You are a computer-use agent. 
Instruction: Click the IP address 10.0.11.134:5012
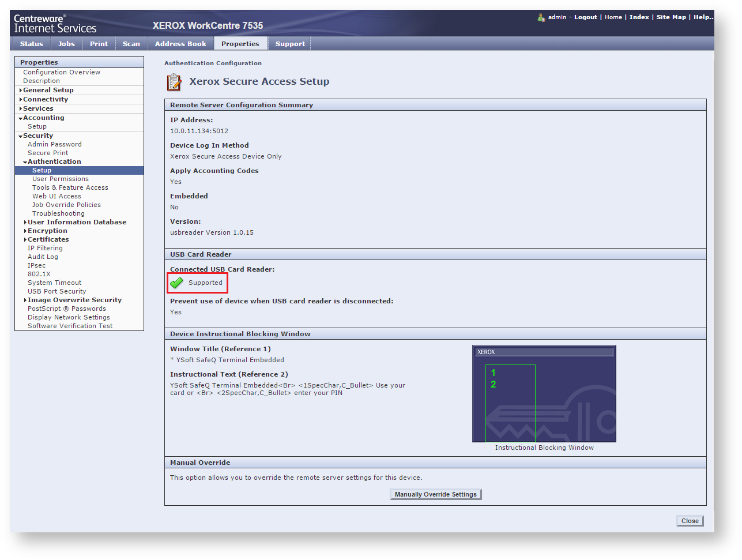tap(199, 131)
